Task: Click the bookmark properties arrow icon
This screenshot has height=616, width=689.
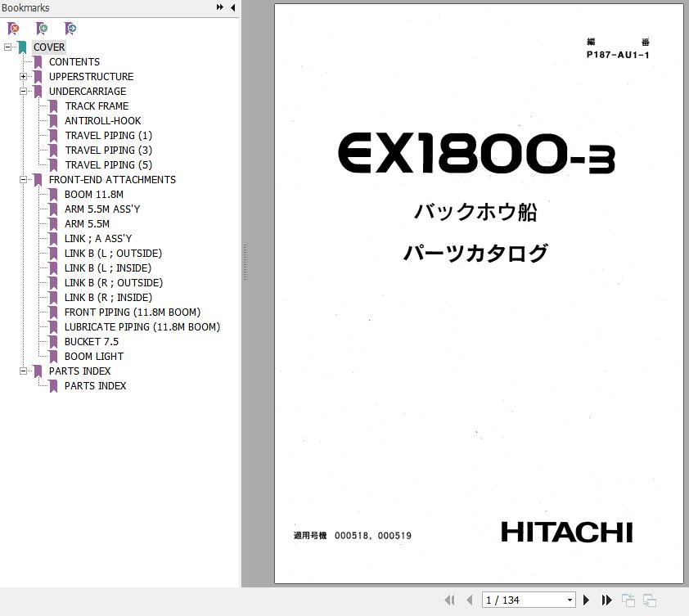Action: (70, 29)
